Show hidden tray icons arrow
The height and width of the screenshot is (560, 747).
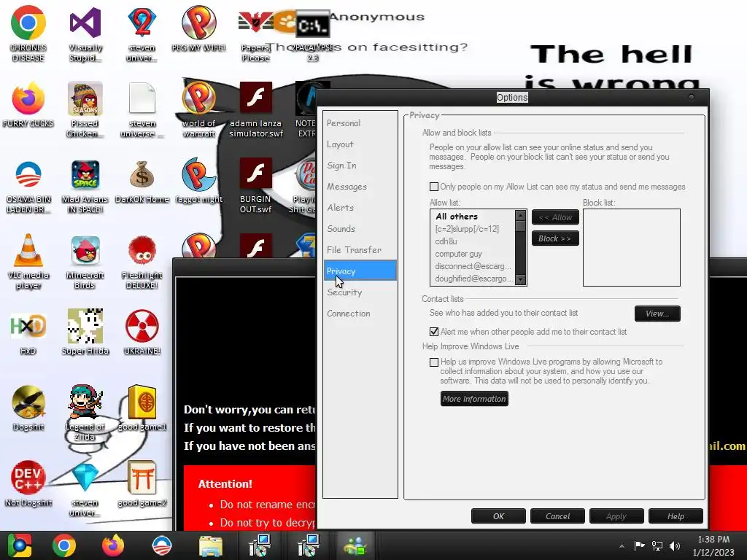click(622, 546)
